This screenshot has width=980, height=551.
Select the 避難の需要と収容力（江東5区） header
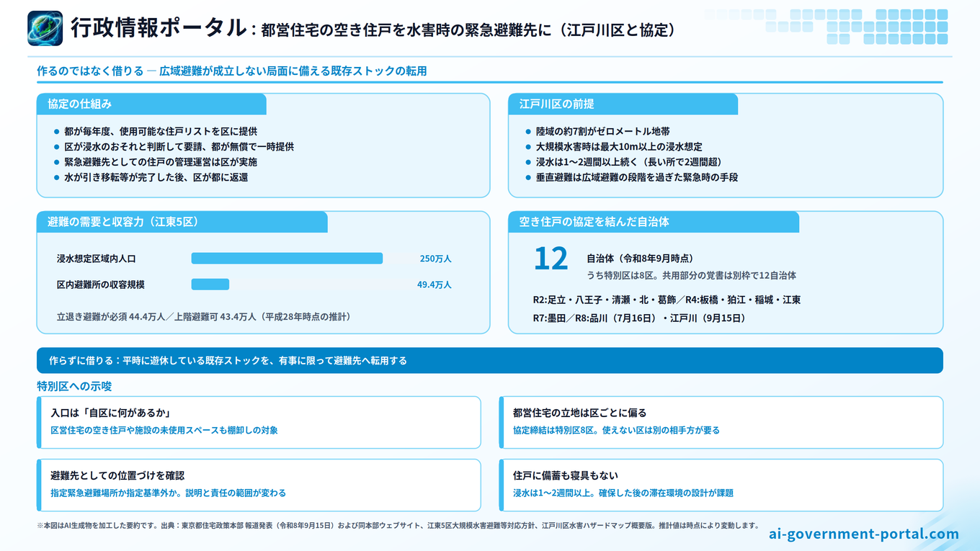[182, 222]
